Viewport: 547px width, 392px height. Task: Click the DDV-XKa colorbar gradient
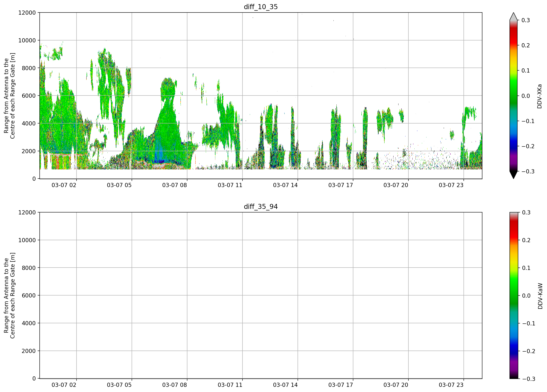click(x=513, y=96)
